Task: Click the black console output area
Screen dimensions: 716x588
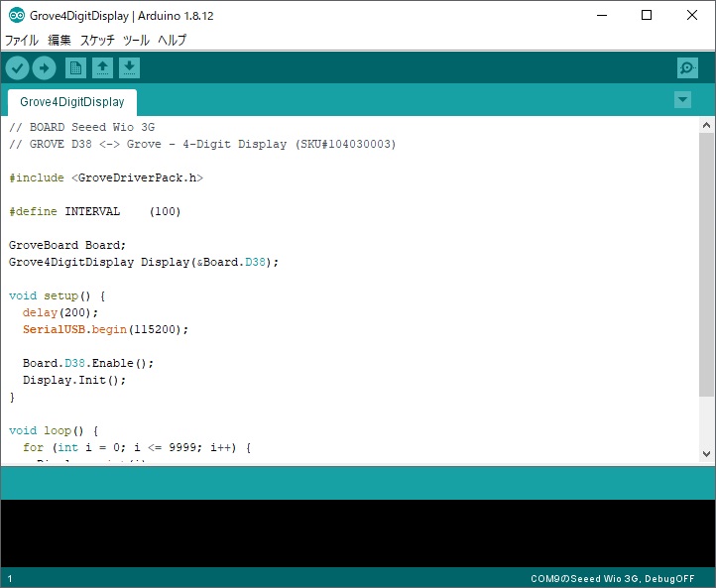Action: [358, 533]
